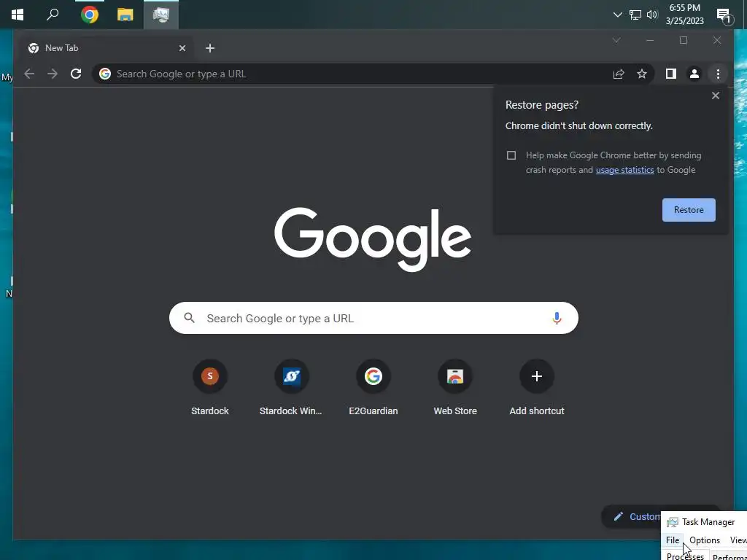Click the Customize Chrome pencil button
The height and width of the screenshot is (560, 747).
[x=632, y=517]
